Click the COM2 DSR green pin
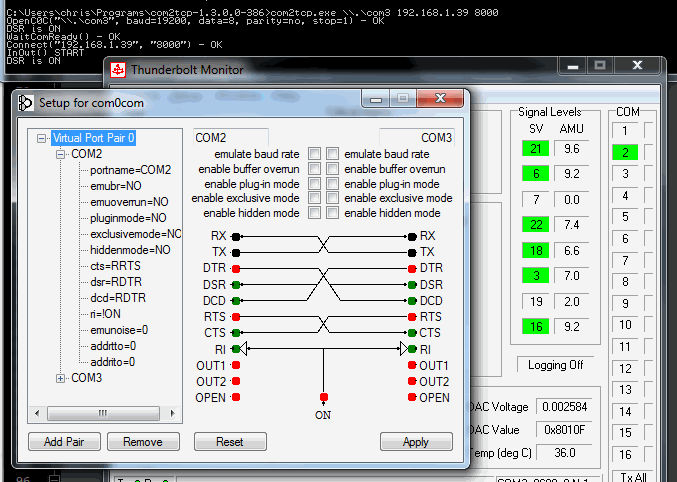The width and height of the screenshot is (677, 482). [236, 285]
